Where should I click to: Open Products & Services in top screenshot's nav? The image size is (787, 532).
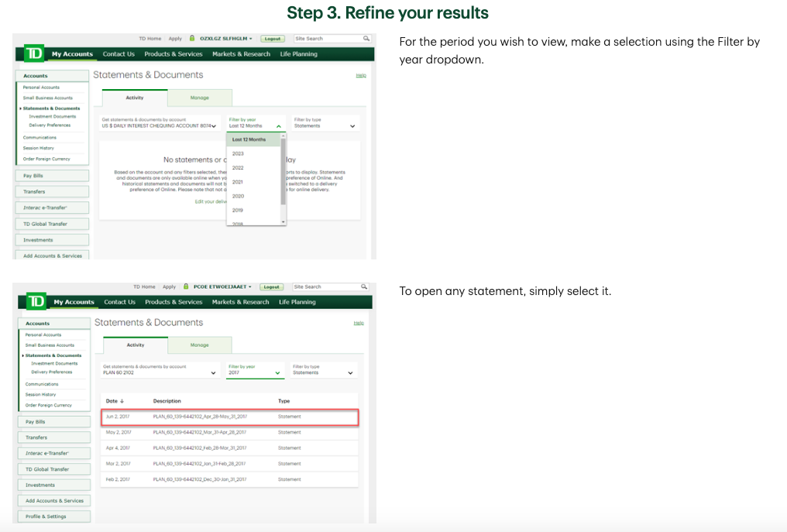pyautogui.click(x=174, y=54)
